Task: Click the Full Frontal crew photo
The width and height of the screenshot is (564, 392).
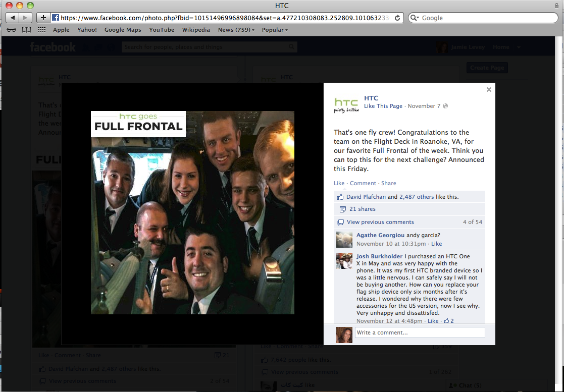Action: (x=192, y=213)
